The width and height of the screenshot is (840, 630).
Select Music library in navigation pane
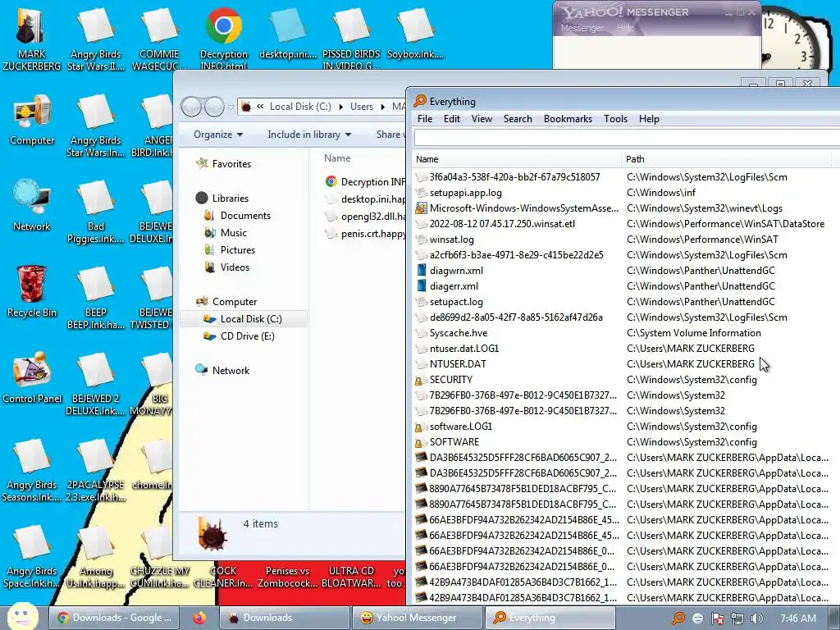(x=233, y=232)
